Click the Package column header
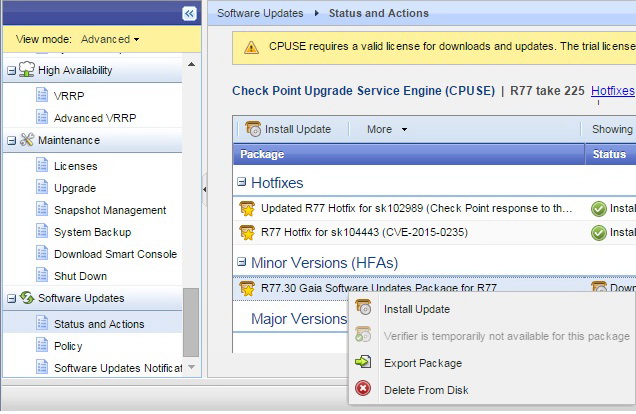Image resolution: width=636 pixels, height=414 pixels. coord(409,154)
